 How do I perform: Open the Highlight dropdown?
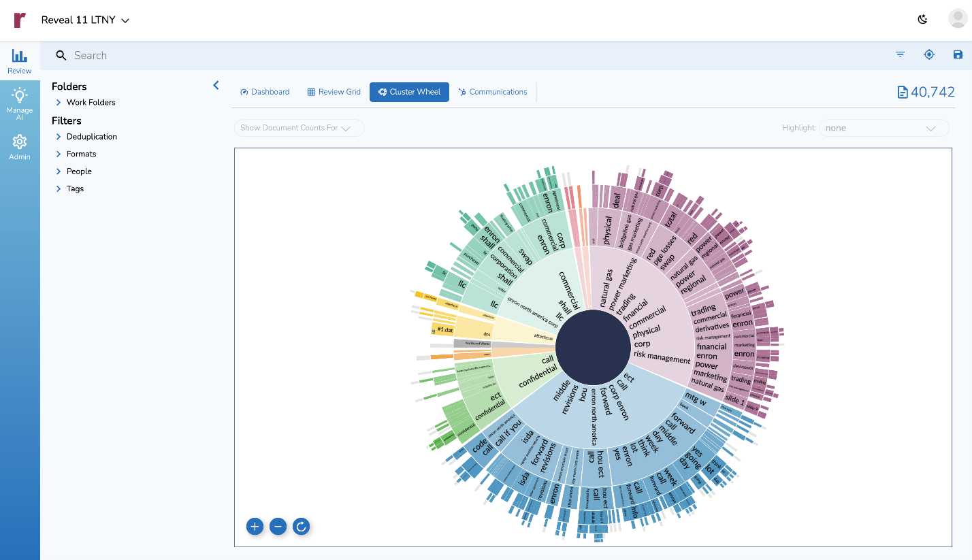884,128
